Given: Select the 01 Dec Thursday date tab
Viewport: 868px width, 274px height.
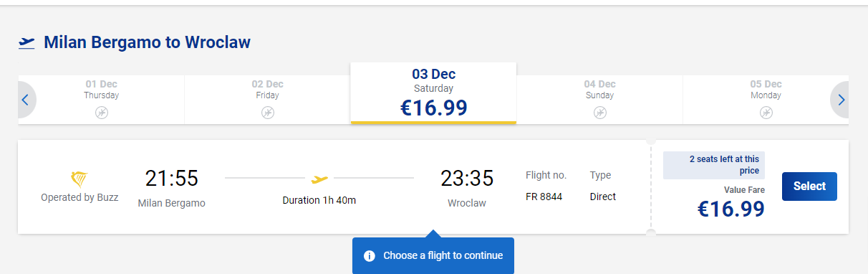Looking at the screenshot, I should (102, 100).
